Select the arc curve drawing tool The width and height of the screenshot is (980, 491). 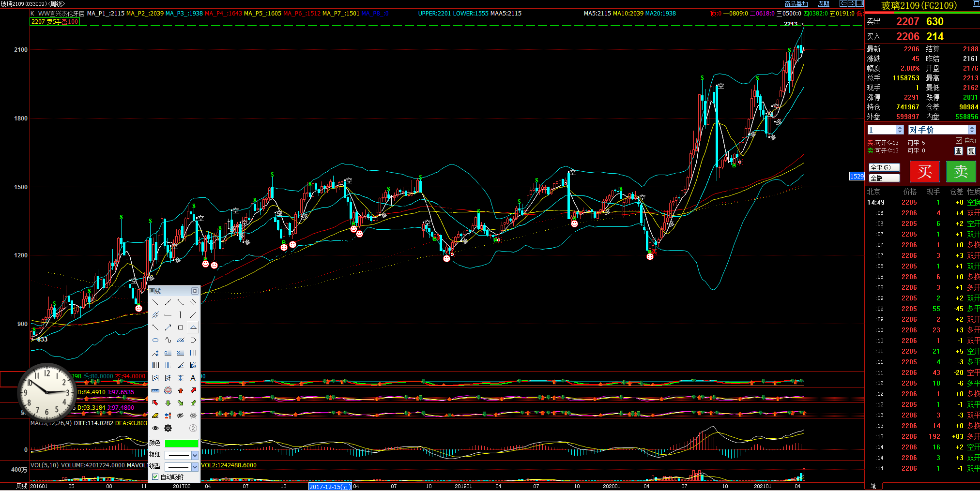tap(193, 340)
